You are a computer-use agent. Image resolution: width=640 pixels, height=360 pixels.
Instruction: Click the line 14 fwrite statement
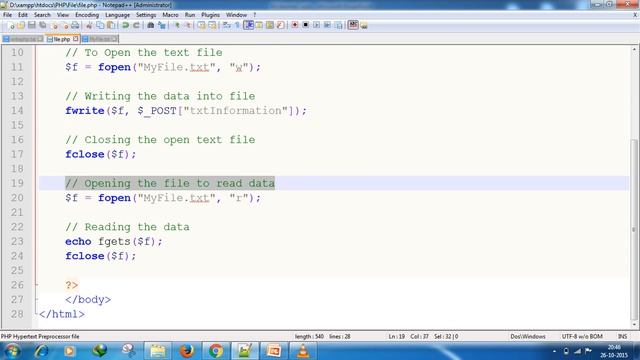(186, 111)
